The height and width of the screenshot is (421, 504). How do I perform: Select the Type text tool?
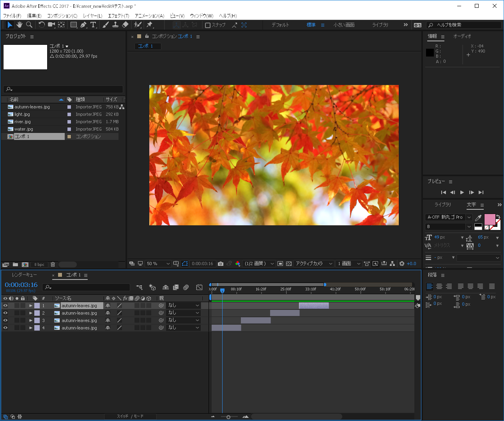pos(93,25)
